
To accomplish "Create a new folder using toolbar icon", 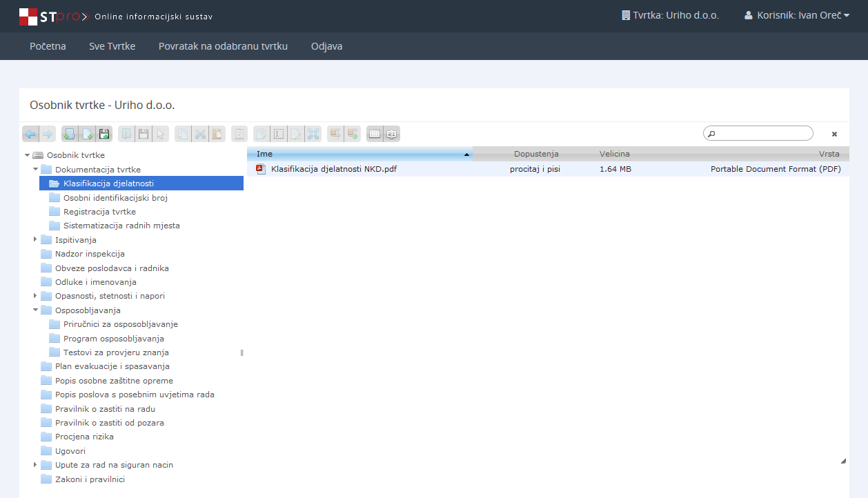I will (69, 134).
